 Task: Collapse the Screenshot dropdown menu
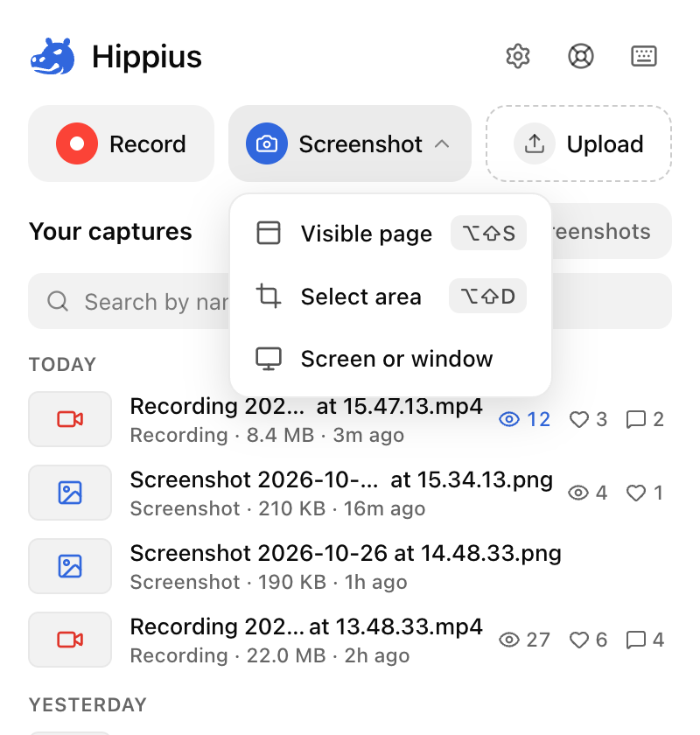coord(350,143)
